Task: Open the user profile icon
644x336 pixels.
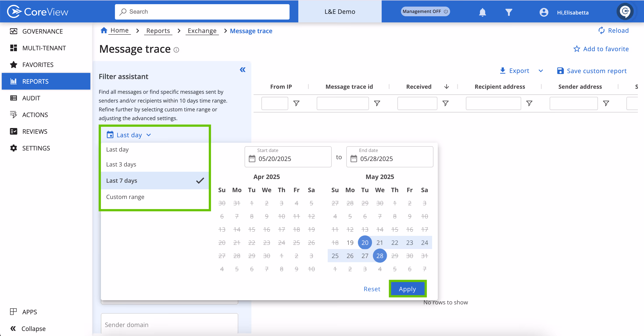Action: (544, 12)
